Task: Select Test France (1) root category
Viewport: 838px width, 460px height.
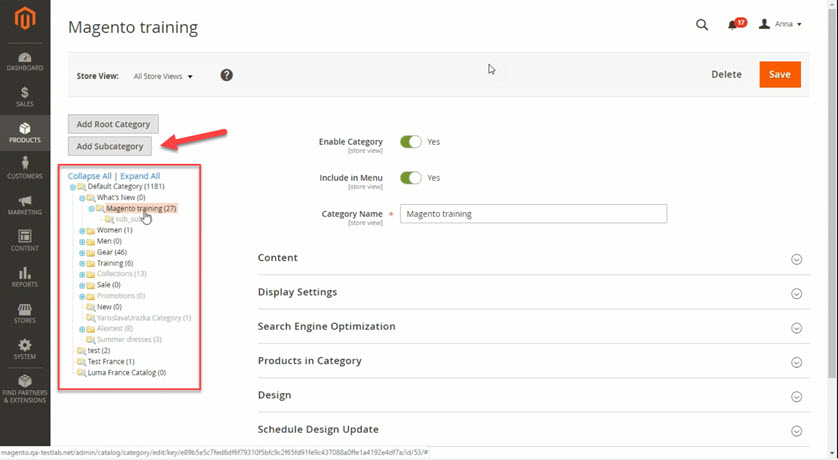Action: point(111,361)
